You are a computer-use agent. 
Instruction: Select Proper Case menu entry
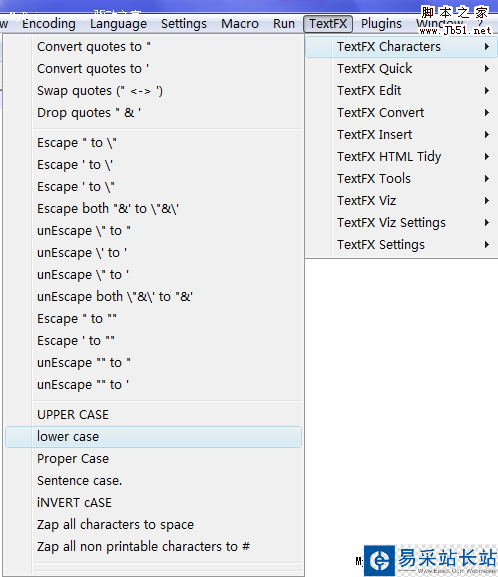point(153,459)
